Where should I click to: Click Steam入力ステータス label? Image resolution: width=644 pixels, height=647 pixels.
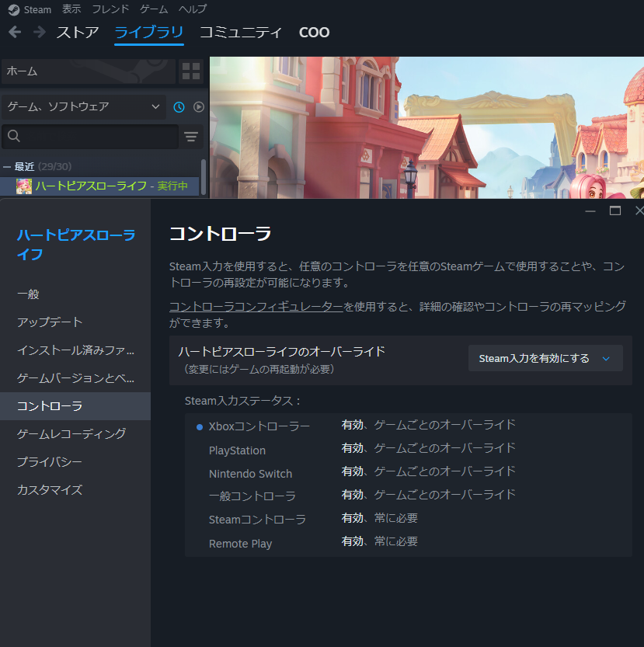pos(242,401)
